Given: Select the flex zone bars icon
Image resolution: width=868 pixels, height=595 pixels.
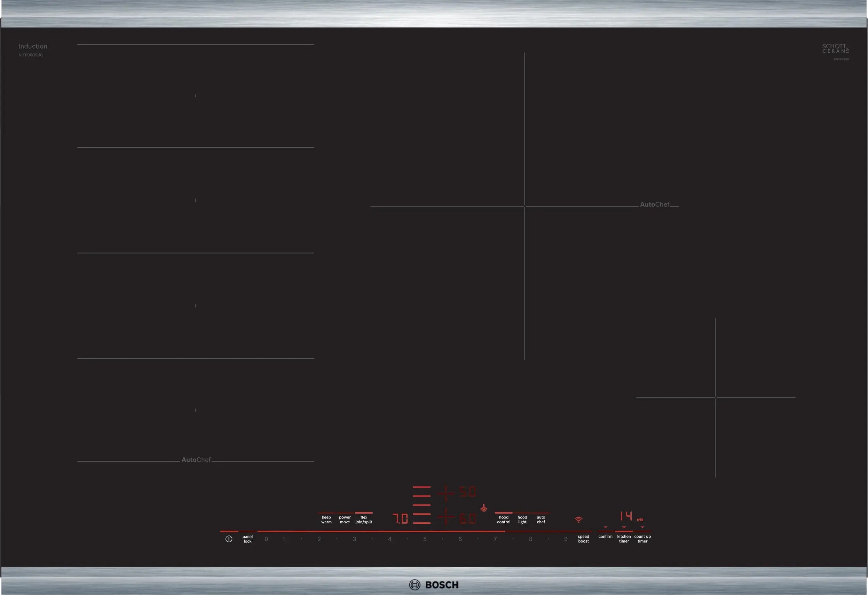Looking at the screenshot, I should pos(421,505).
